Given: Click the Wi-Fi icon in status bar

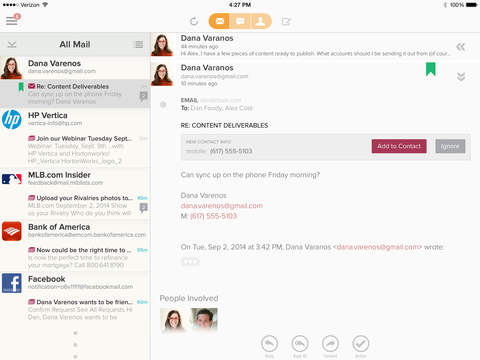Looking at the screenshot, I should pyautogui.click(x=45, y=5).
